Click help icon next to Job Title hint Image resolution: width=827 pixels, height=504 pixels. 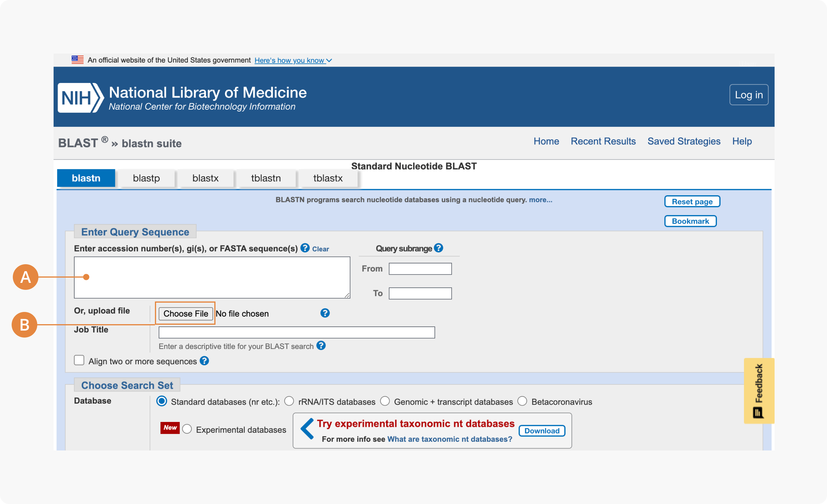click(x=321, y=345)
